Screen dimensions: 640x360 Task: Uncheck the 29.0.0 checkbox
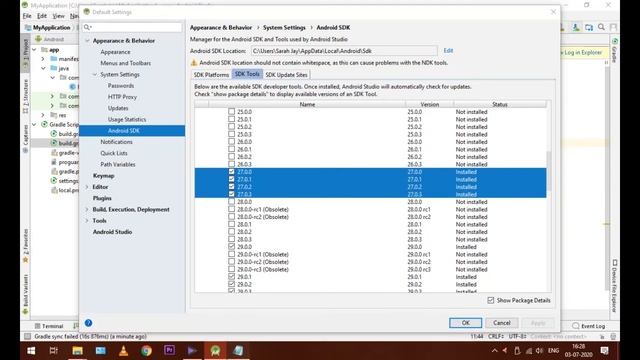click(231, 247)
